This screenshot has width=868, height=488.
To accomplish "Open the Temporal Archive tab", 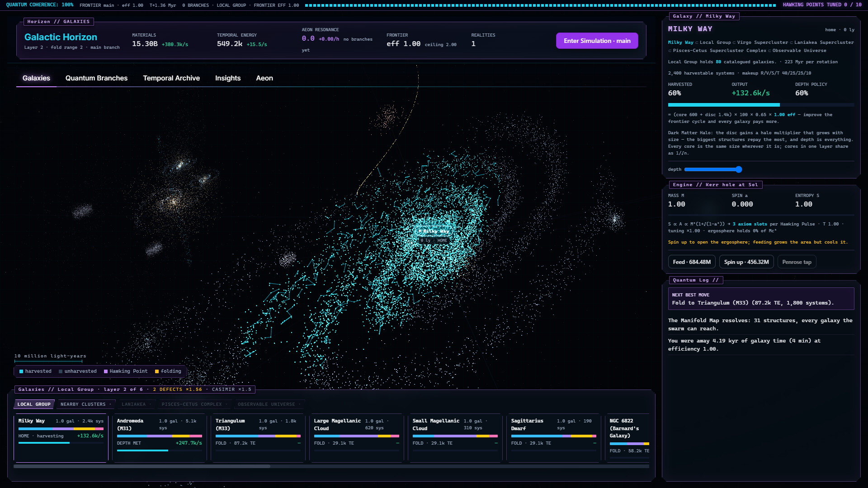I will (x=171, y=78).
